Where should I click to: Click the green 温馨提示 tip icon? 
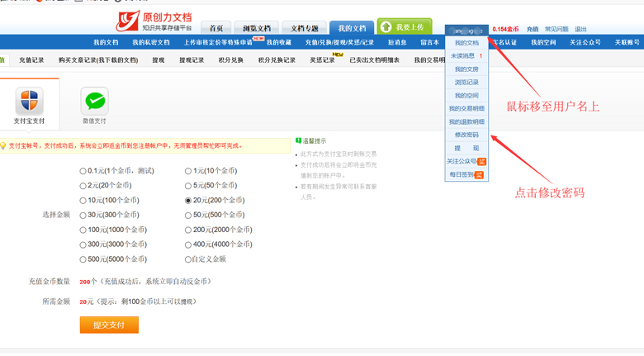[x=299, y=141]
